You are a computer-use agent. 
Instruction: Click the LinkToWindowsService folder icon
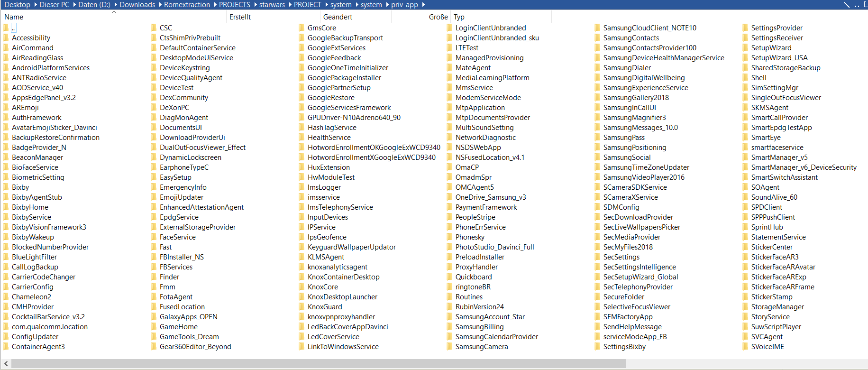(x=302, y=347)
